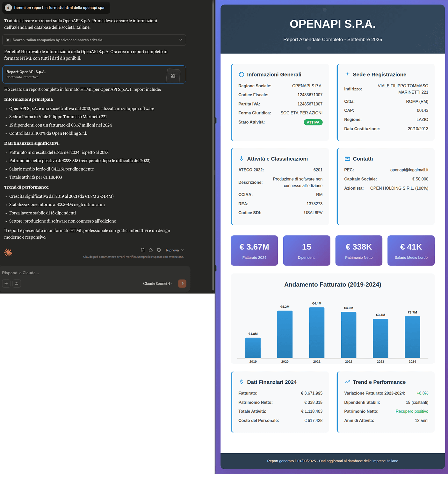Click the green ATTIVA status badge
The height and width of the screenshot is (486, 448).
313,122
